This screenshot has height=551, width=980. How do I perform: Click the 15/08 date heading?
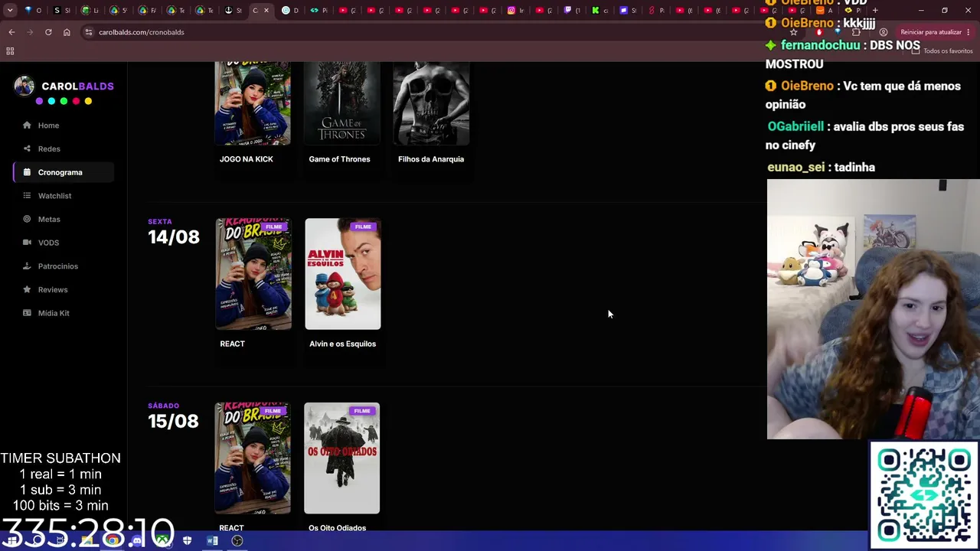173,422
